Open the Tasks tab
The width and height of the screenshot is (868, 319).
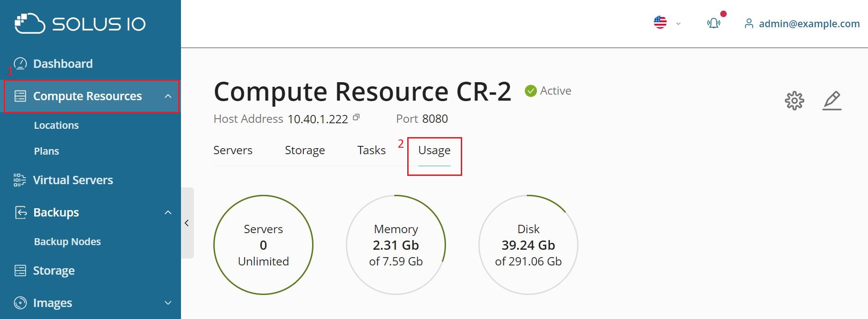point(371,150)
